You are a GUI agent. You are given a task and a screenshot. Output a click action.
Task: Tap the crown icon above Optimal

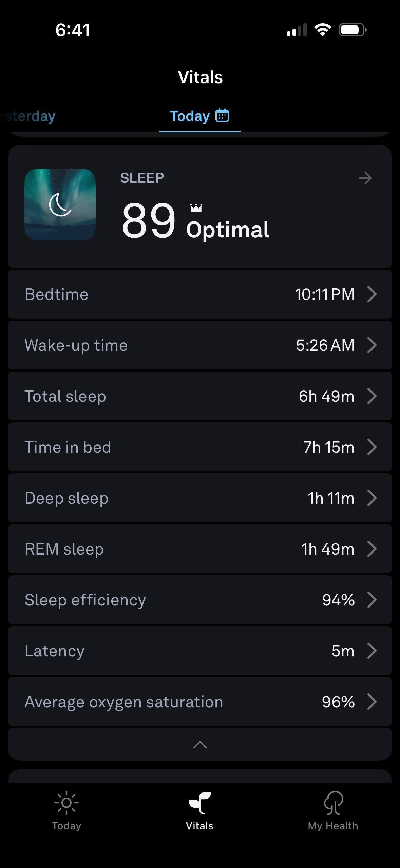coord(196,207)
